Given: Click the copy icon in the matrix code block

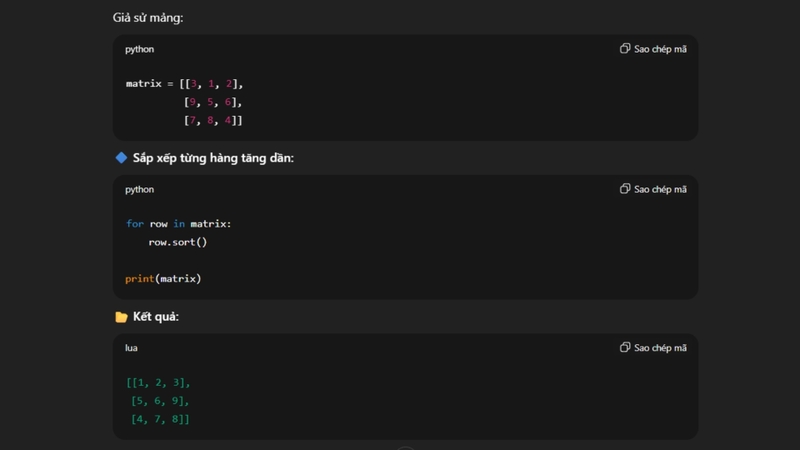Looking at the screenshot, I should (x=625, y=48).
